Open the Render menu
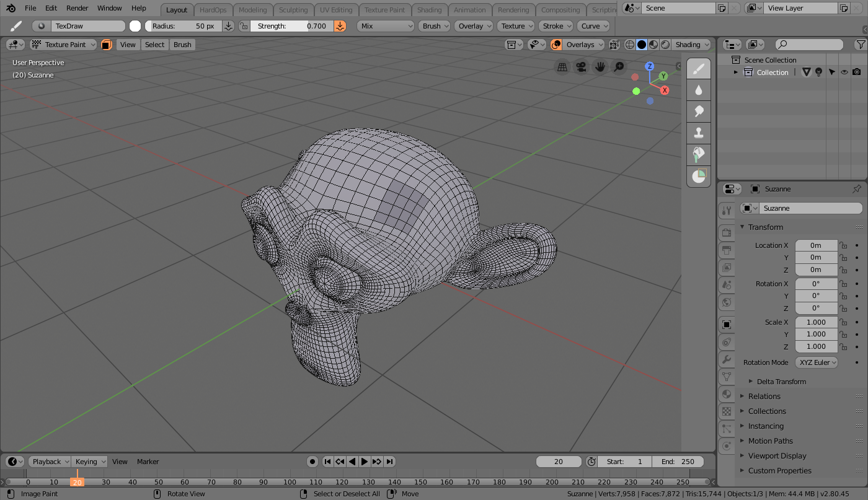868x500 pixels. point(77,8)
